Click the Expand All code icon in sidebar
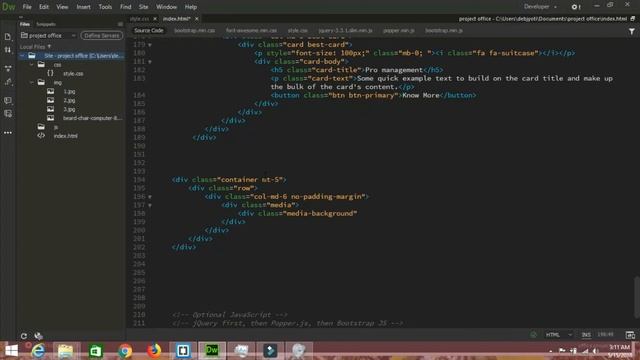The height and width of the screenshot is (360, 640). coord(8,68)
